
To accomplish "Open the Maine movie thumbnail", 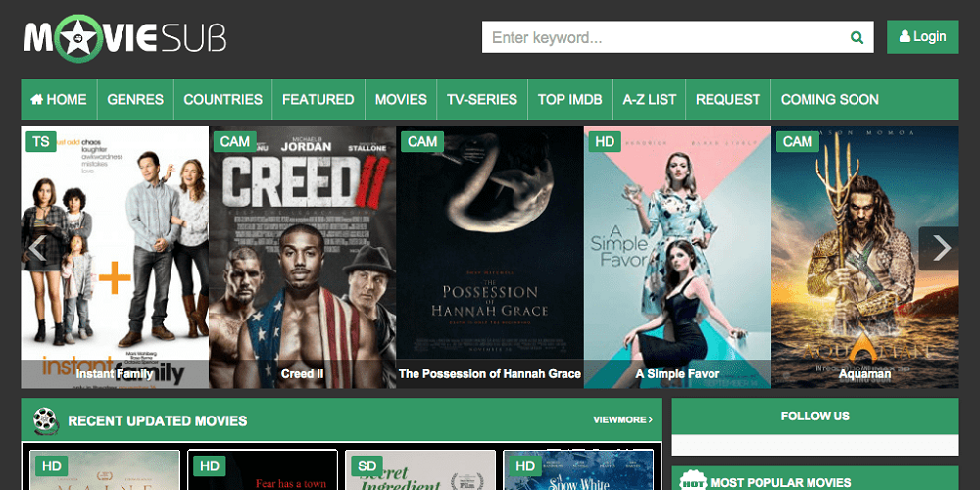I will click(105, 470).
